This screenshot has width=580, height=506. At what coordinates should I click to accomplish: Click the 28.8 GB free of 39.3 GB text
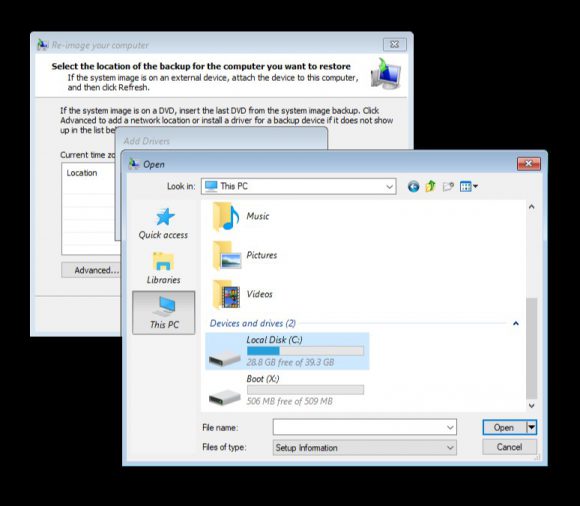point(290,362)
